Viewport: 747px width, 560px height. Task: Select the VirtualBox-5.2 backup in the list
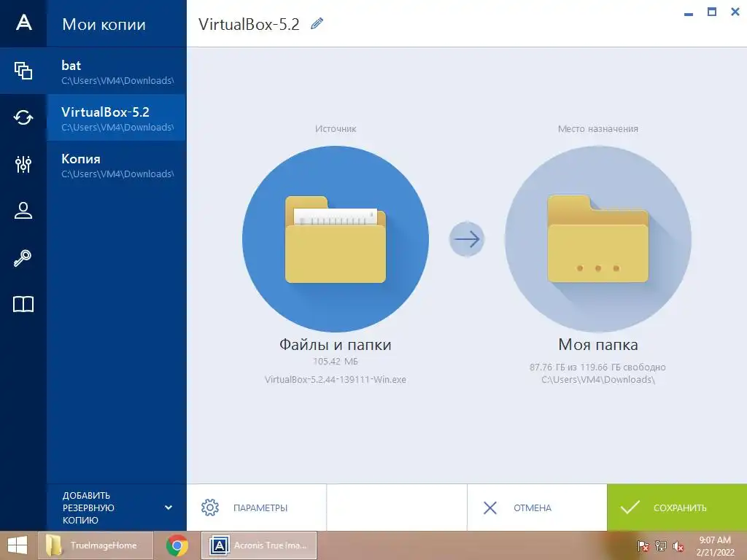click(x=117, y=117)
